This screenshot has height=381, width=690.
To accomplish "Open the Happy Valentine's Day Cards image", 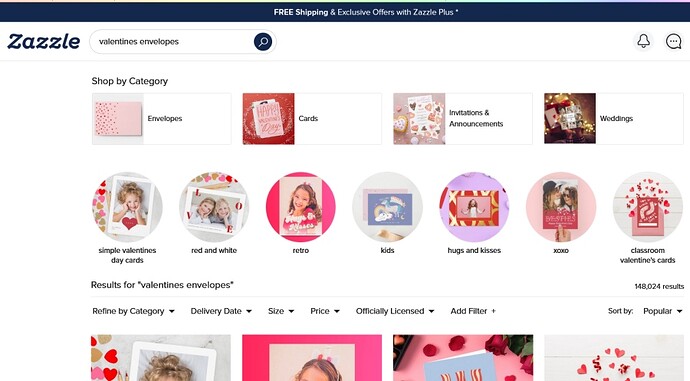I will (268, 119).
